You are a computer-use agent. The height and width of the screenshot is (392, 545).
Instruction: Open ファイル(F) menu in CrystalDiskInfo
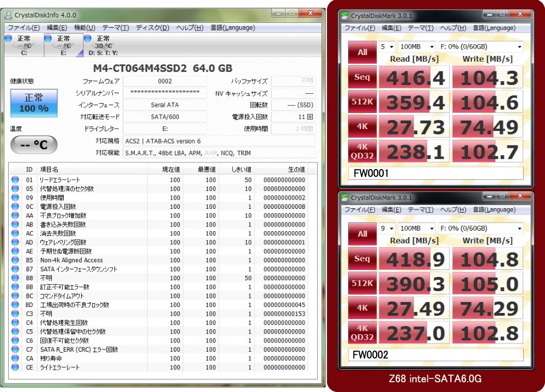click(x=23, y=28)
